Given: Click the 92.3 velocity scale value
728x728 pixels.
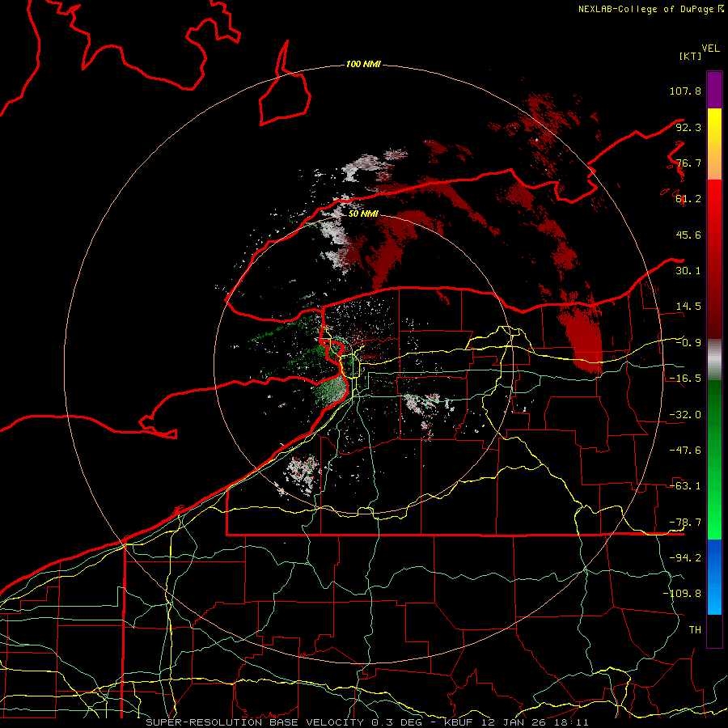Looking at the screenshot, I should (x=688, y=127).
